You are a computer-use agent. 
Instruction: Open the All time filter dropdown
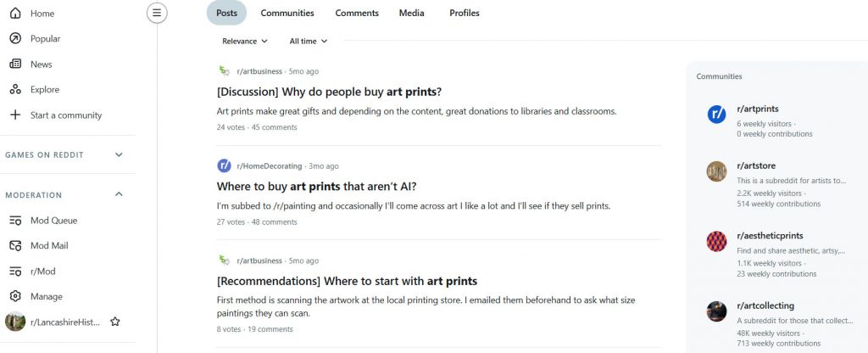(309, 41)
